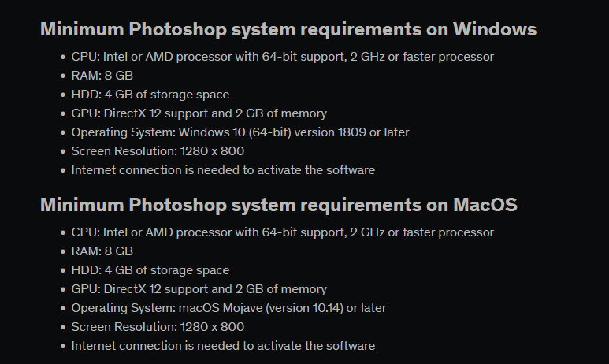Click the Internet connection line under MacOS
This screenshot has height=364, width=609.
[x=223, y=346]
